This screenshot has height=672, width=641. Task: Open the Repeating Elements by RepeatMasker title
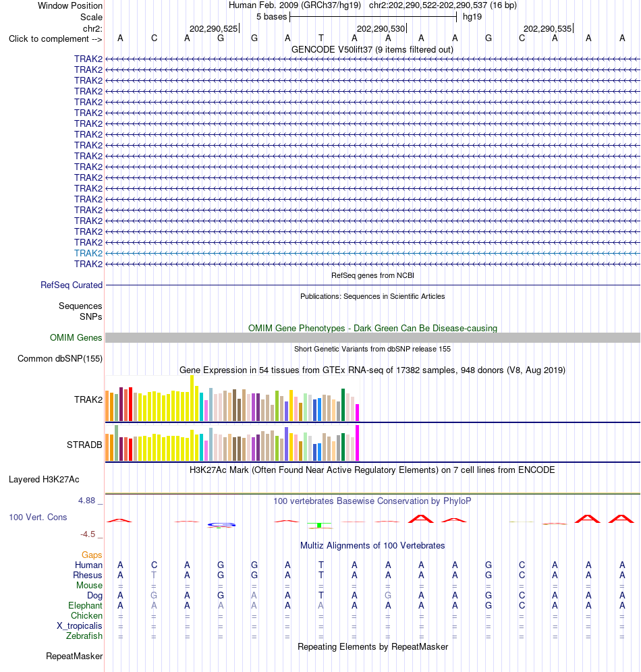[372, 647]
